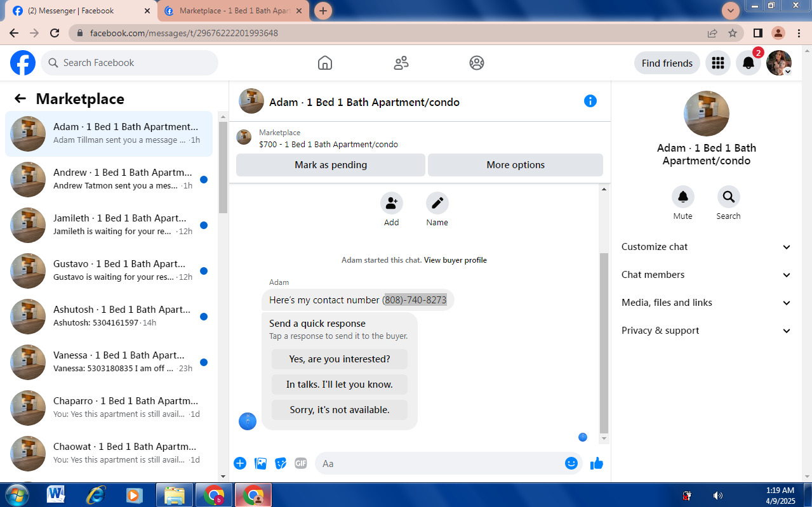Open the Facebook menu grid icon
The width and height of the screenshot is (812, 507).
(x=718, y=63)
